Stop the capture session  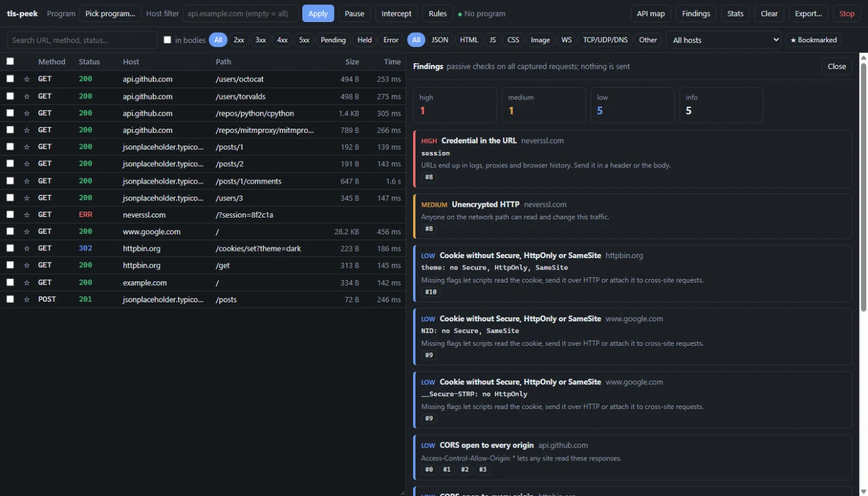click(847, 14)
